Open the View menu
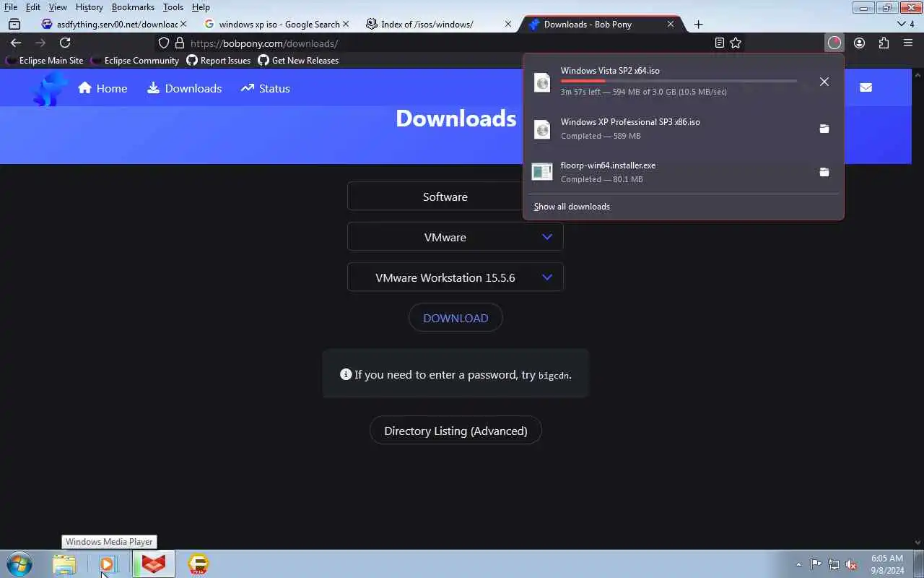Screen dimensions: 924x578 coord(58,7)
